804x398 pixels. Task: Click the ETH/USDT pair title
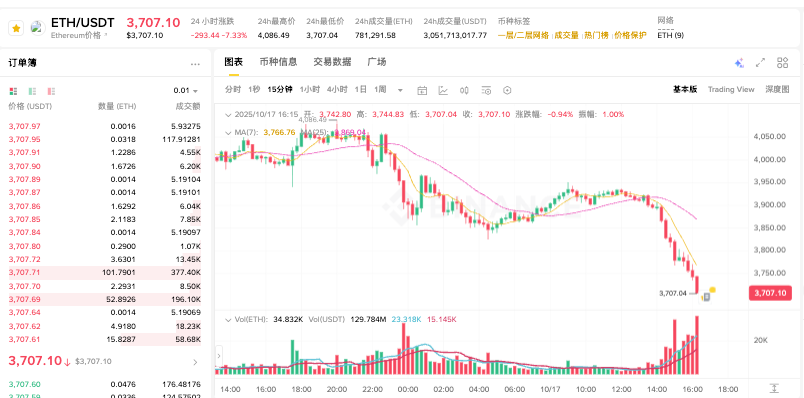pos(83,23)
